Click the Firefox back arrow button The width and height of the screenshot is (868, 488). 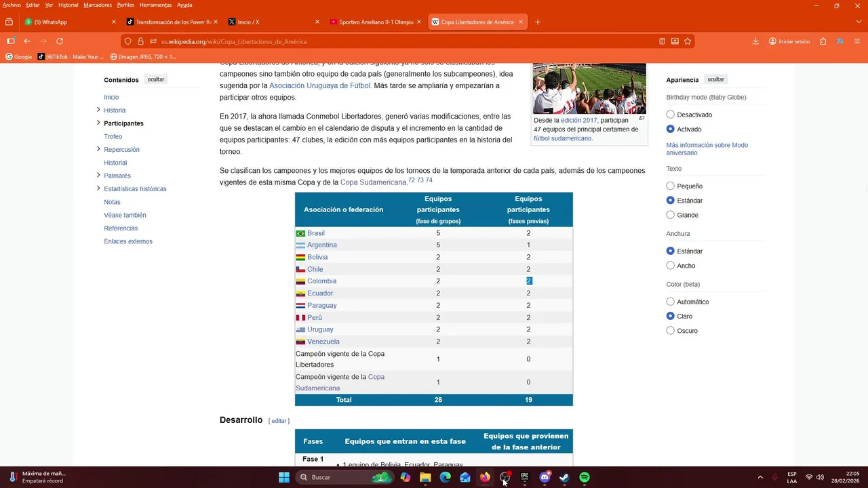[x=27, y=41]
